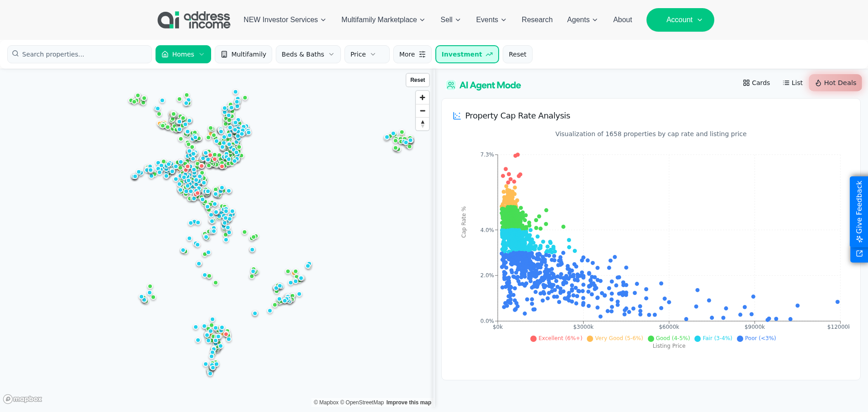
Task: Click the Poor (<3%) legend color dot
Action: [740, 339]
